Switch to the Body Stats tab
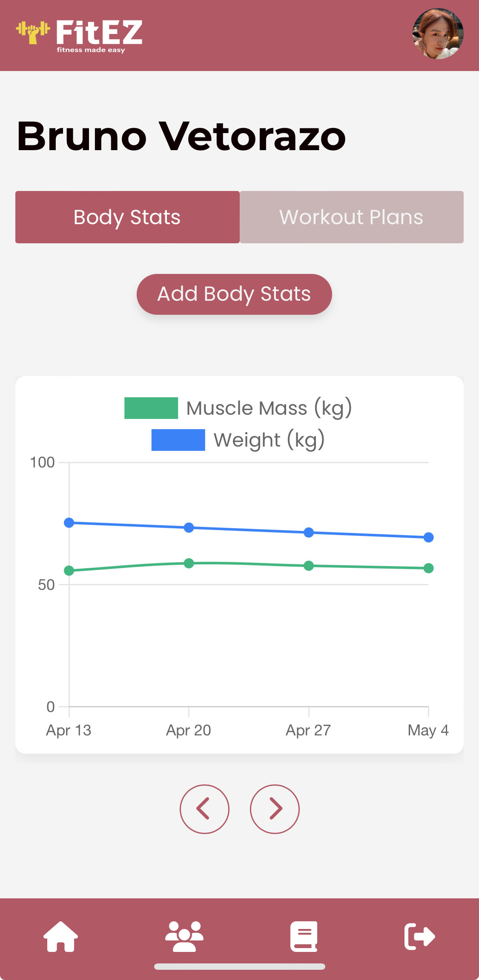 coord(127,217)
